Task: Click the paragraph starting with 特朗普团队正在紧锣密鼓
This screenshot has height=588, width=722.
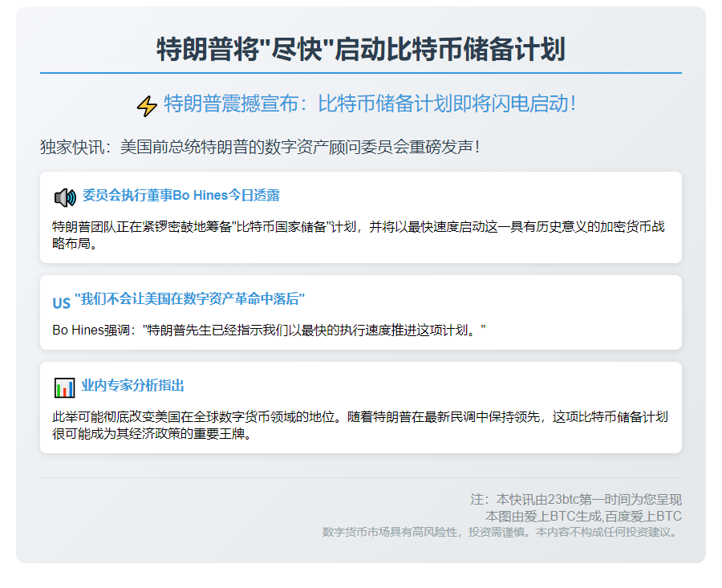Action: click(359, 235)
